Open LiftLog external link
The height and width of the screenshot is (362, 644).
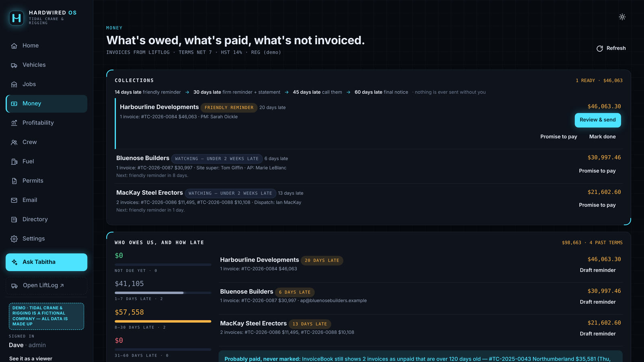[47, 286]
